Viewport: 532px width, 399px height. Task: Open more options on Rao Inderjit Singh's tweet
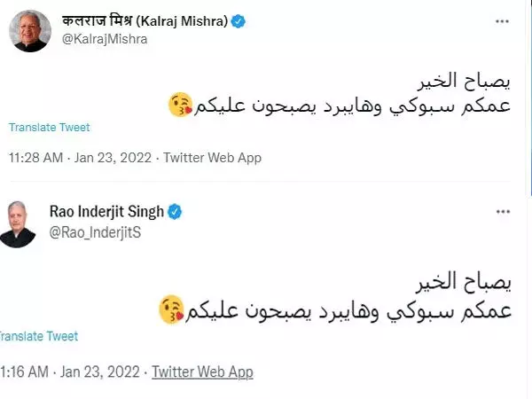tap(502, 211)
